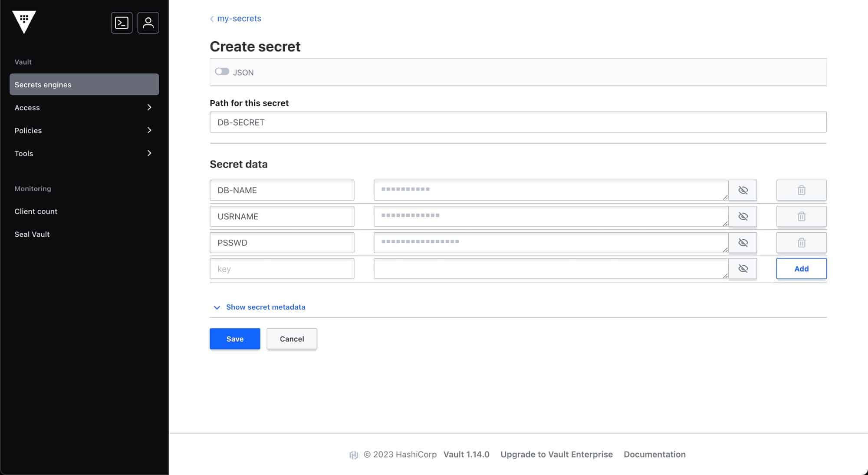Click the terminal/CLI icon in header
868x475 pixels.
[122, 22]
